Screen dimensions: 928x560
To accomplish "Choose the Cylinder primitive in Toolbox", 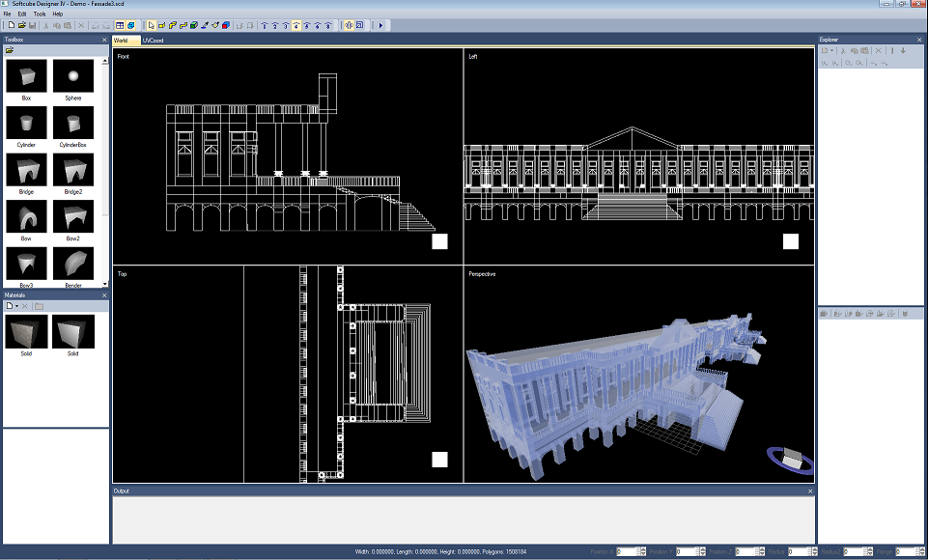I will [x=26, y=123].
